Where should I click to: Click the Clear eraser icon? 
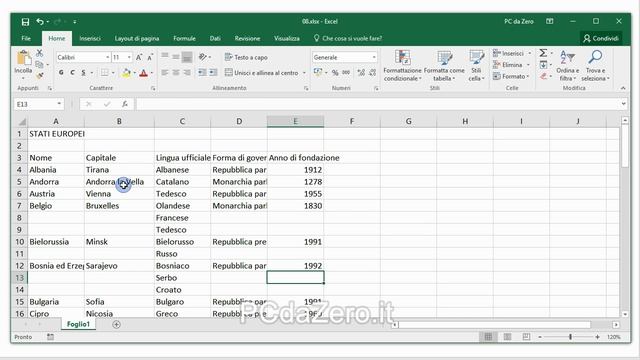pos(543,76)
